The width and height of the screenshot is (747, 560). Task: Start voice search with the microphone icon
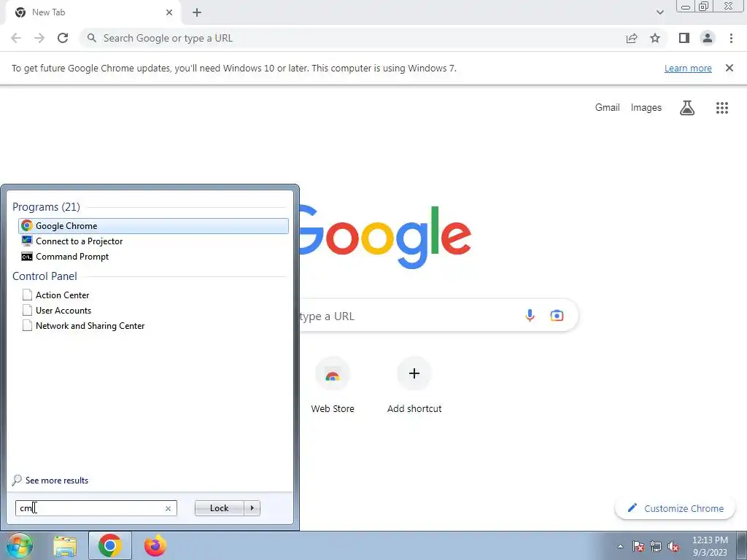(x=530, y=315)
